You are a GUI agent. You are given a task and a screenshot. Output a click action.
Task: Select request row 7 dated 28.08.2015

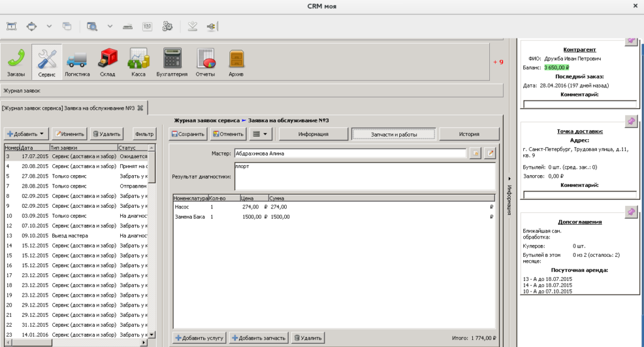76,186
